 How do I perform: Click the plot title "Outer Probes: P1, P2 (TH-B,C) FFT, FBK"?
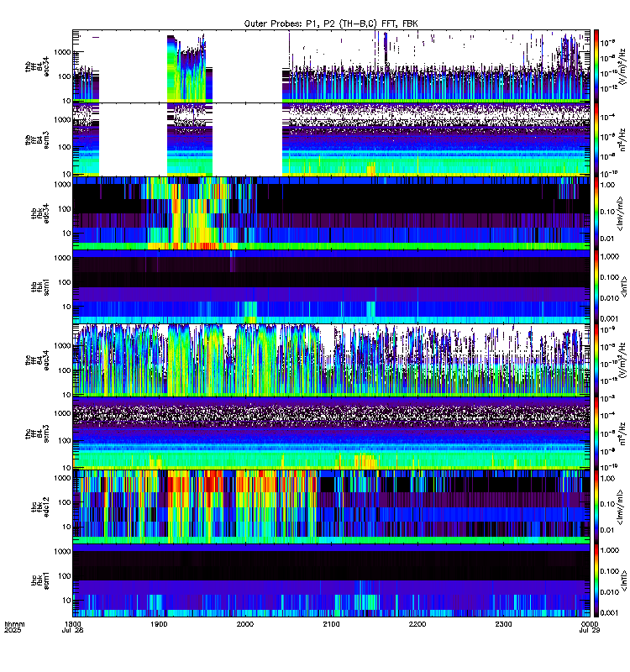[x=331, y=24]
